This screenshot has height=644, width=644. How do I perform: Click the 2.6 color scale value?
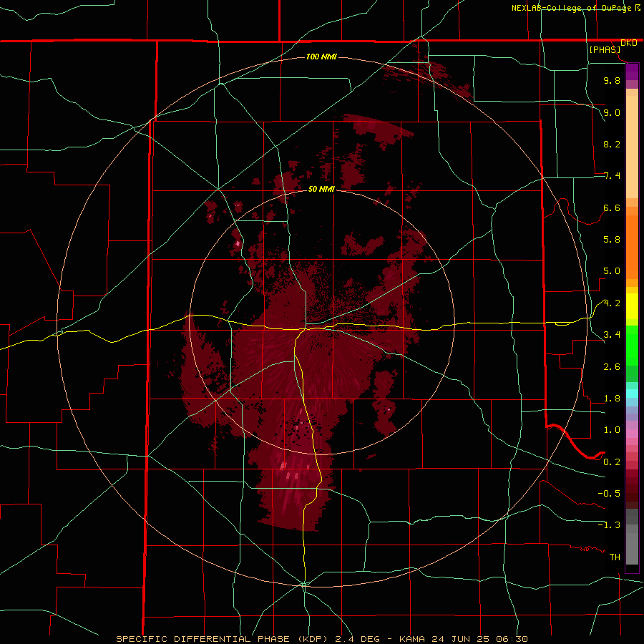[x=612, y=367]
